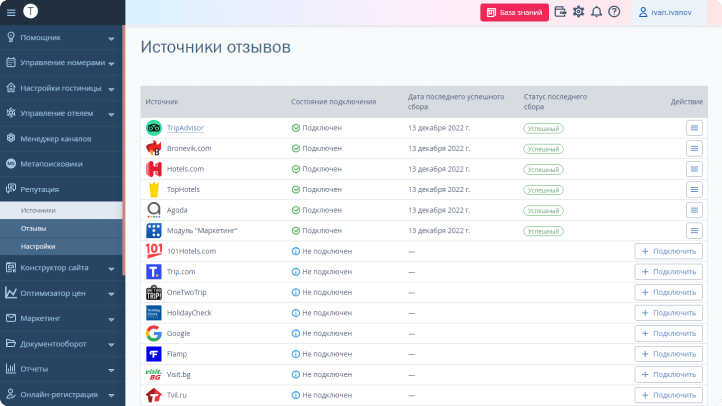This screenshot has height=406, width=722.
Task: Expand the Отчеты sidebar menu
Action: 61,369
